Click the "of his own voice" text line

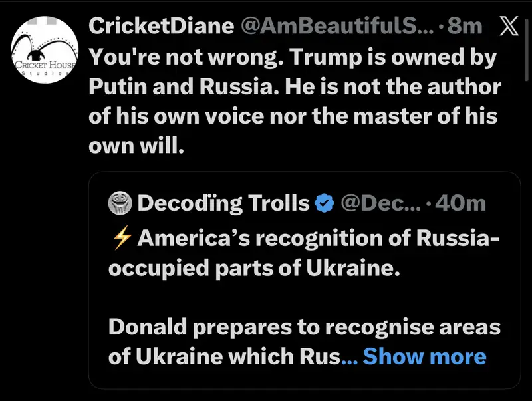pyautogui.click(x=293, y=115)
